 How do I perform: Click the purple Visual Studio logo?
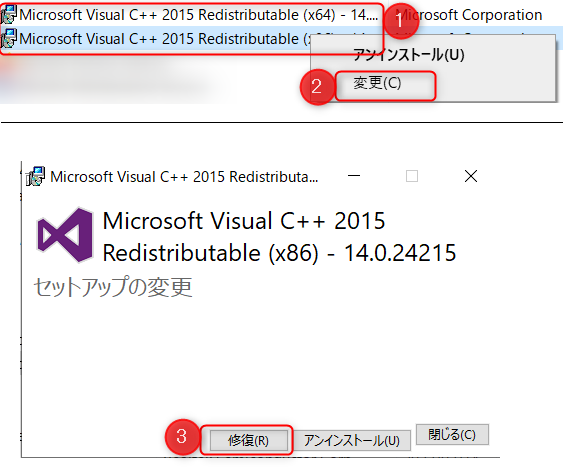[x=65, y=235]
